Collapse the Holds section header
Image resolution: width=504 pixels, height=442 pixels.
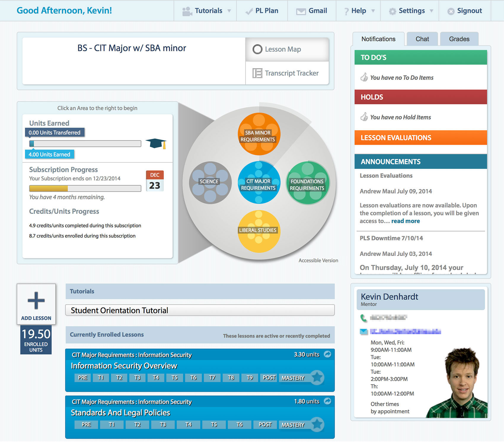tap(421, 97)
